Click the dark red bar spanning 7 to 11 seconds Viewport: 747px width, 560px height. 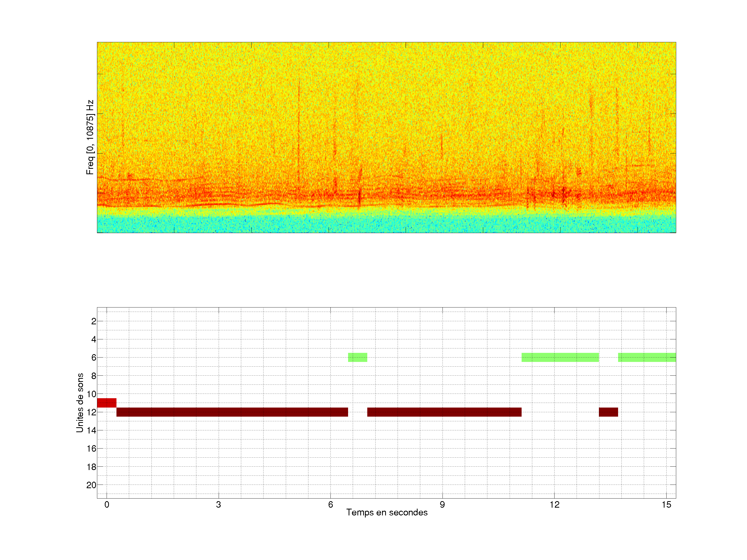click(444, 412)
